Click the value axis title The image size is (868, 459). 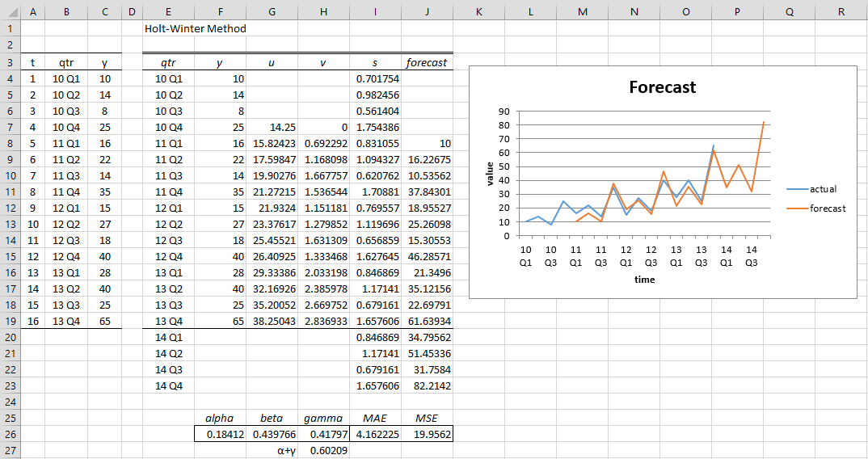[489, 173]
